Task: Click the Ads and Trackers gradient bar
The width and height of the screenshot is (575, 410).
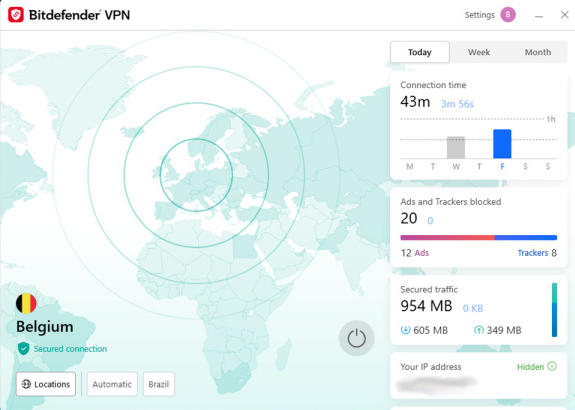Action: coord(479,238)
